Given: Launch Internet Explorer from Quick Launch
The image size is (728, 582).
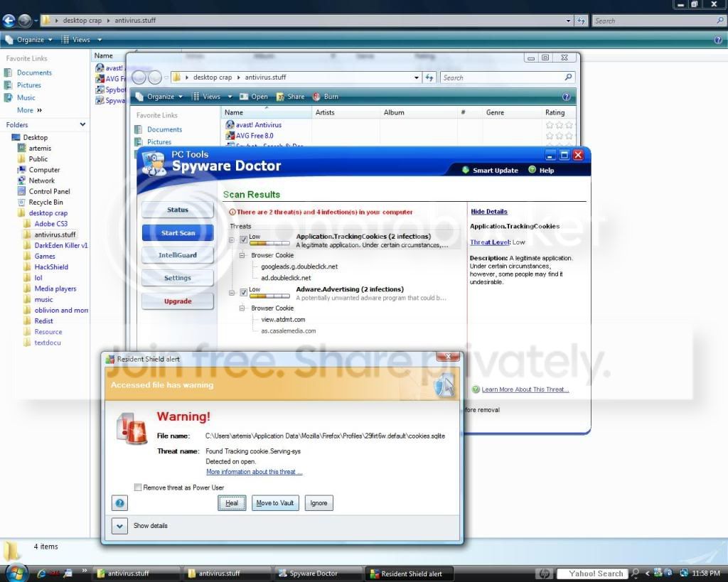Looking at the screenshot, I should pyautogui.click(x=42, y=573).
